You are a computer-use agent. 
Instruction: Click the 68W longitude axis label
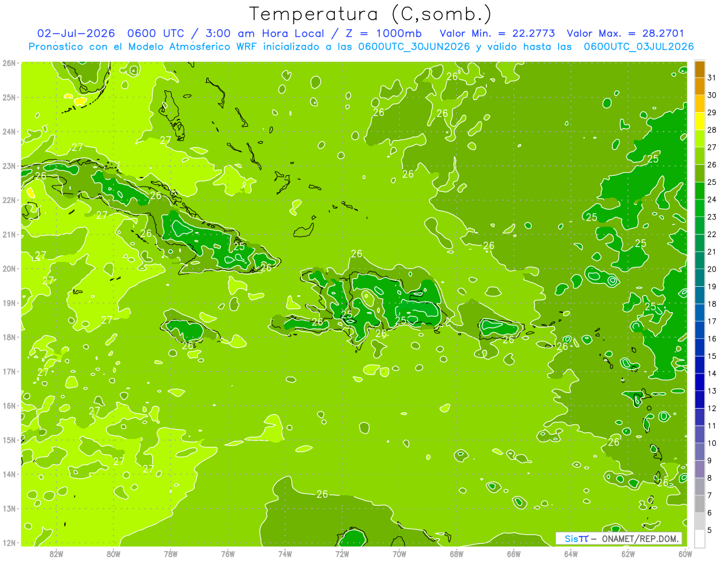456,554
